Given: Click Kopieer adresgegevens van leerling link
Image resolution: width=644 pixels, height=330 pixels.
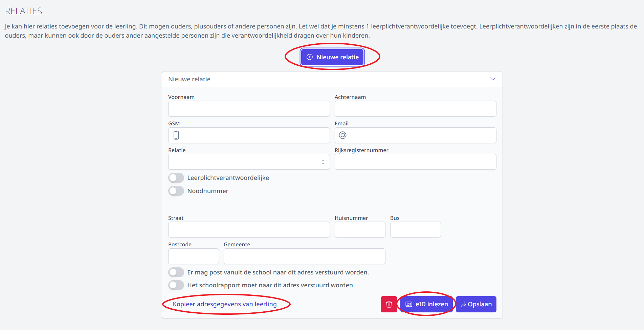Looking at the screenshot, I should click(x=225, y=304).
